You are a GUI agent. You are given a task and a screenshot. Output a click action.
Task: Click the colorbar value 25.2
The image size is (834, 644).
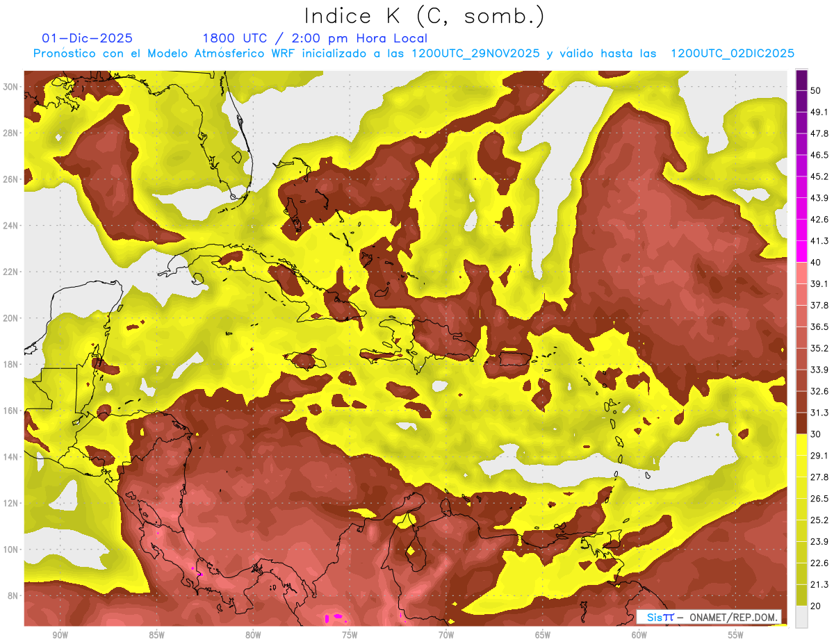(x=819, y=520)
